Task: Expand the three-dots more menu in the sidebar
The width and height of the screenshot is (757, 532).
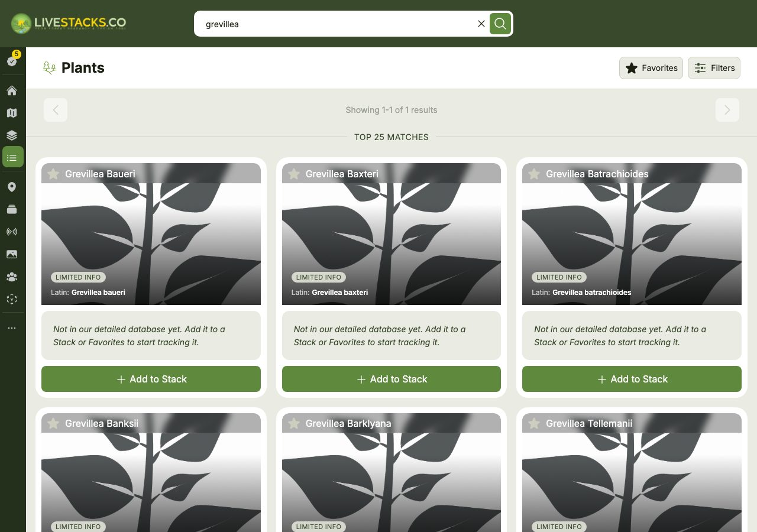Action: tap(12, 327)
